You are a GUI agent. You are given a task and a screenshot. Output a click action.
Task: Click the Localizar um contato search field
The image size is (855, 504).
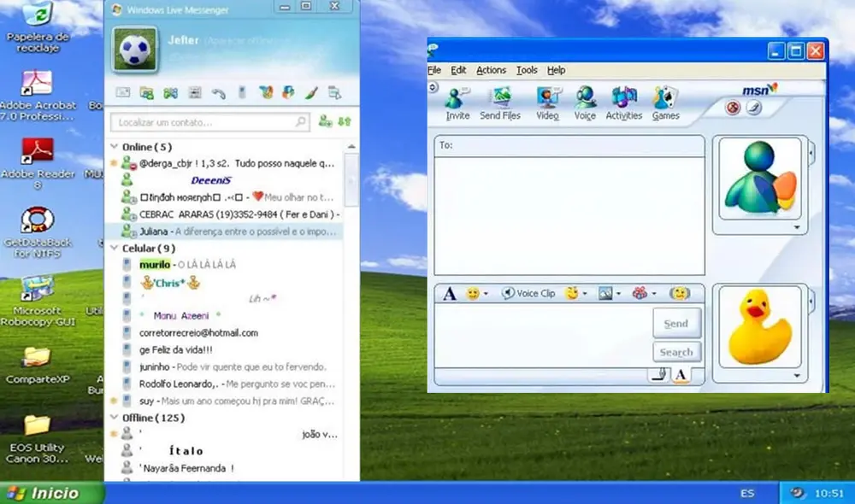[205, 122]
